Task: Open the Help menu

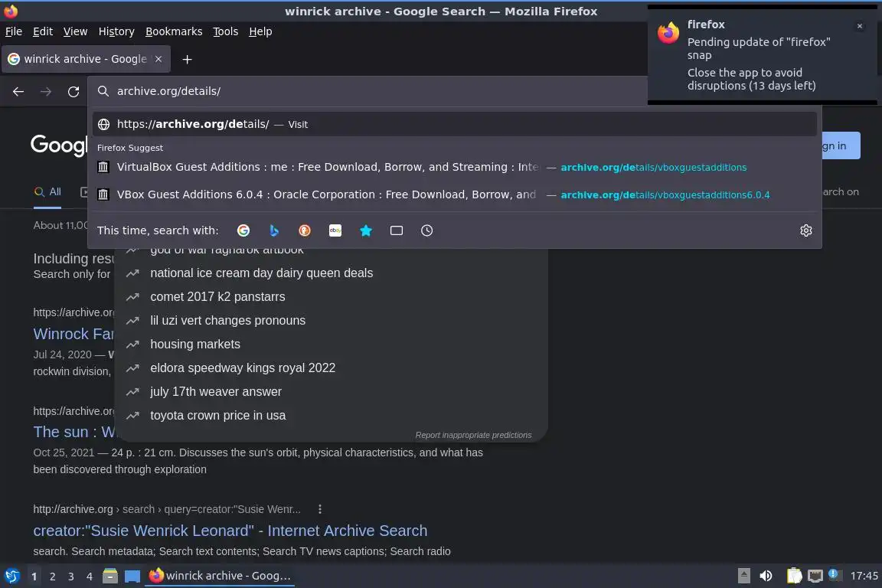Action: pos(260,31)
